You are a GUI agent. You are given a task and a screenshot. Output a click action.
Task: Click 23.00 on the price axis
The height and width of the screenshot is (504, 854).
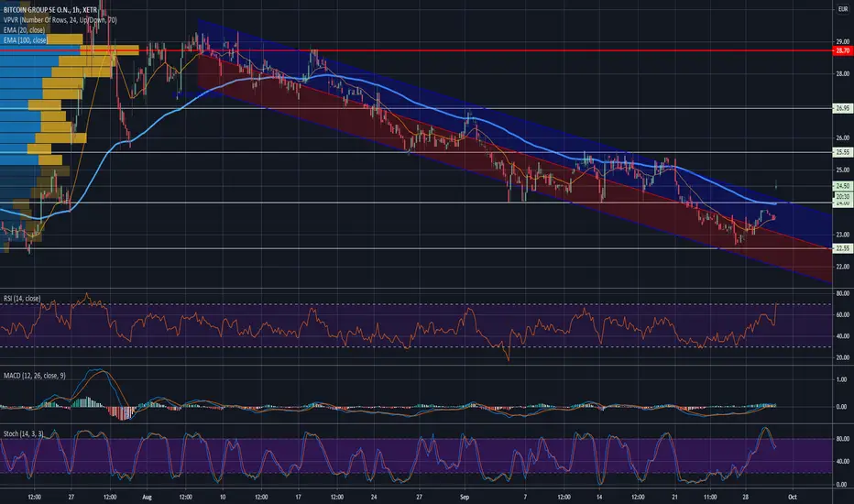[x=843, y=235]
